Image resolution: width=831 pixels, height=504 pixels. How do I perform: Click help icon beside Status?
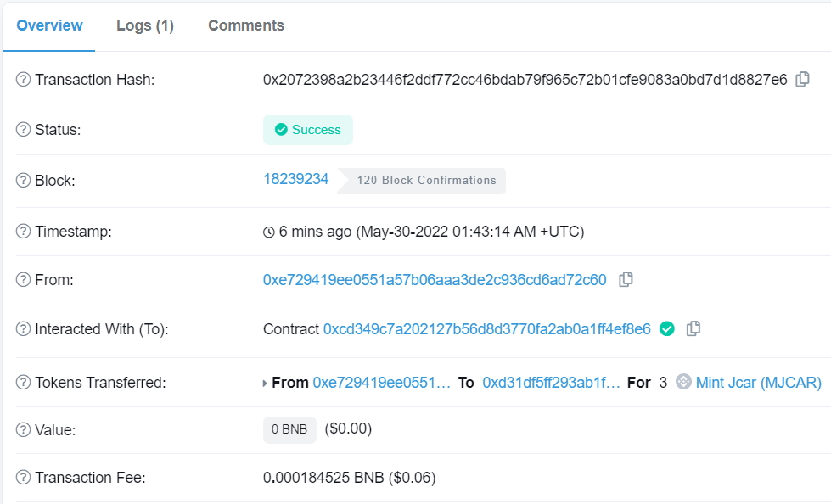click(23, 130)
